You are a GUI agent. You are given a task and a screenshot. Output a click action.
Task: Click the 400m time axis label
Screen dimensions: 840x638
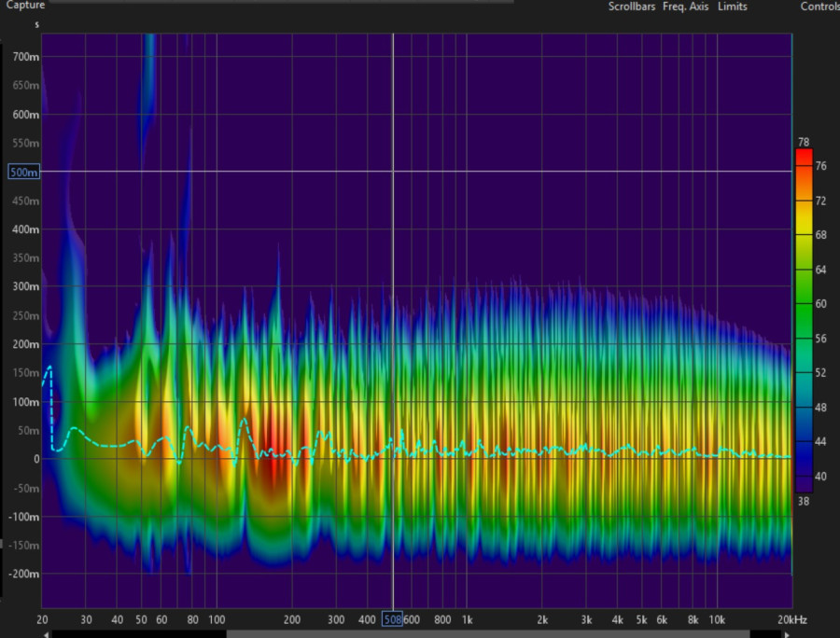(26, 229)
